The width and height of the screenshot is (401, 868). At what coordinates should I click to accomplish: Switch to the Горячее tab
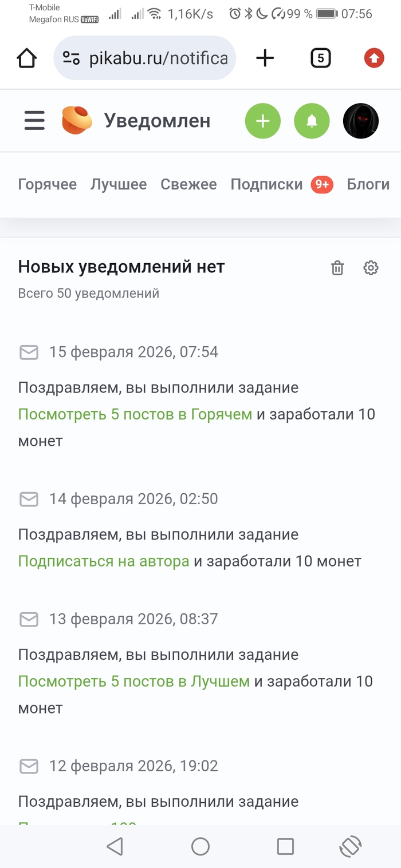[x=48, y=184]
